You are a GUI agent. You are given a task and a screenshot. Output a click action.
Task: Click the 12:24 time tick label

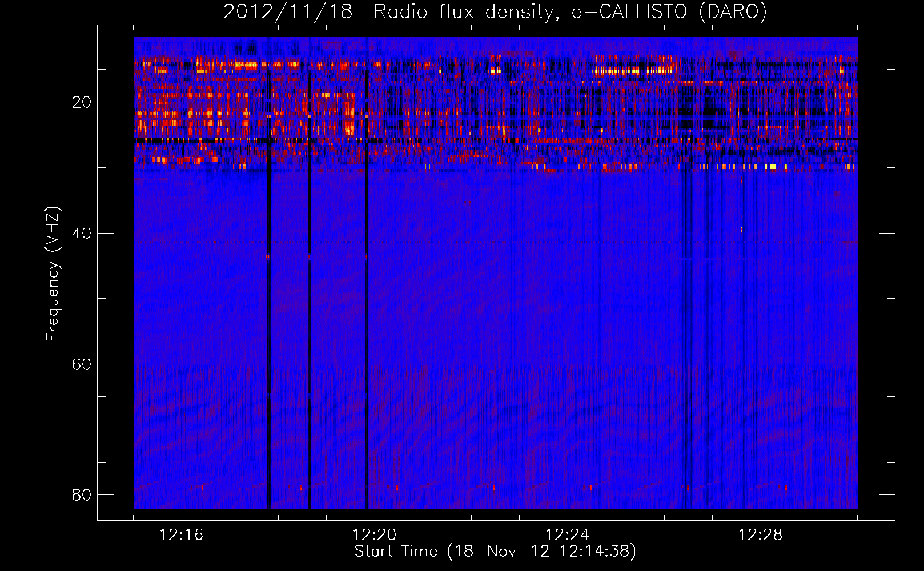coord(568,535)
